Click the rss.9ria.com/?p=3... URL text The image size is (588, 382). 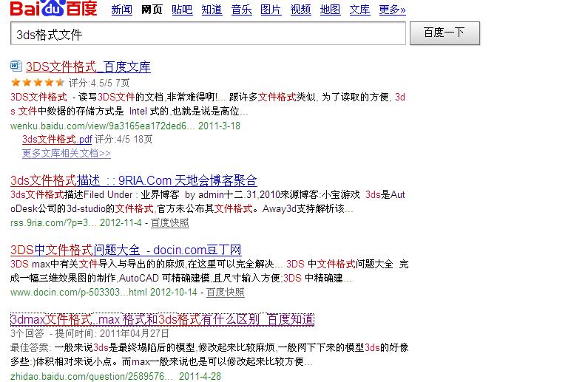[x=54, y=223]
